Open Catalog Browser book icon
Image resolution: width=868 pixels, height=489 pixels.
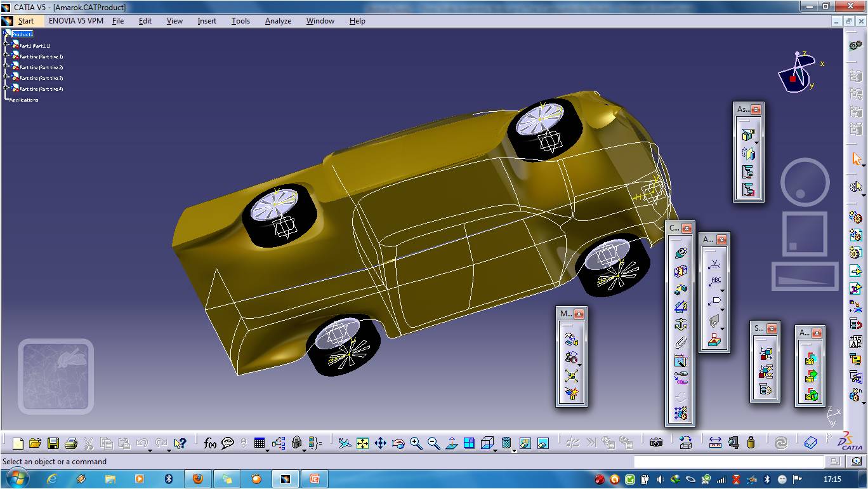(x=810, y=443)
